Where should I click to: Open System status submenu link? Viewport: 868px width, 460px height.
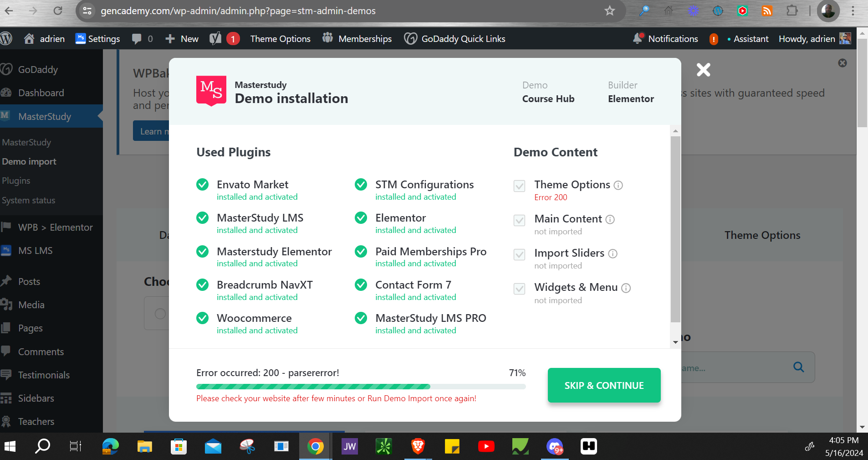(28, 200)
